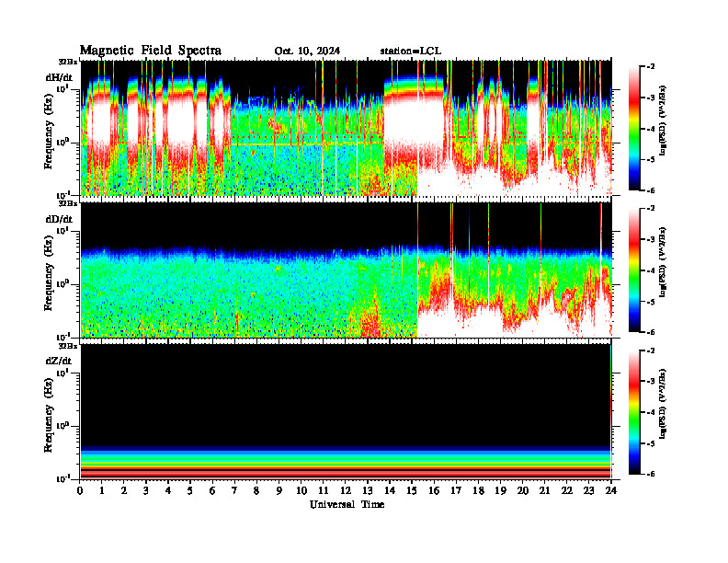728x563 pixels.
Task: Click the "7" hour tick label
Action: click(234, 491)
